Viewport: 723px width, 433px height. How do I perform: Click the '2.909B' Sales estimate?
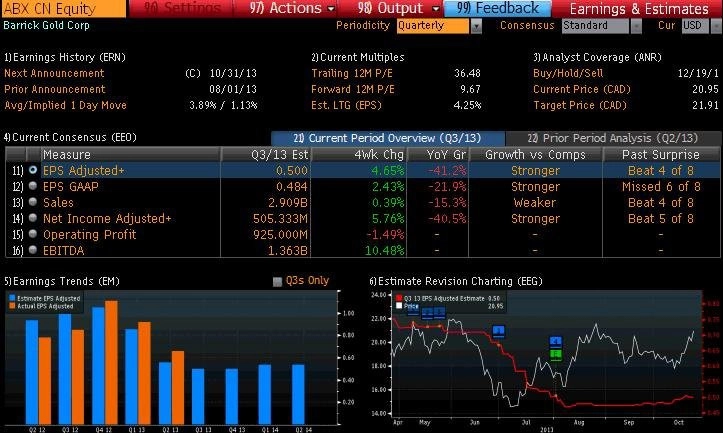[288, 202]
